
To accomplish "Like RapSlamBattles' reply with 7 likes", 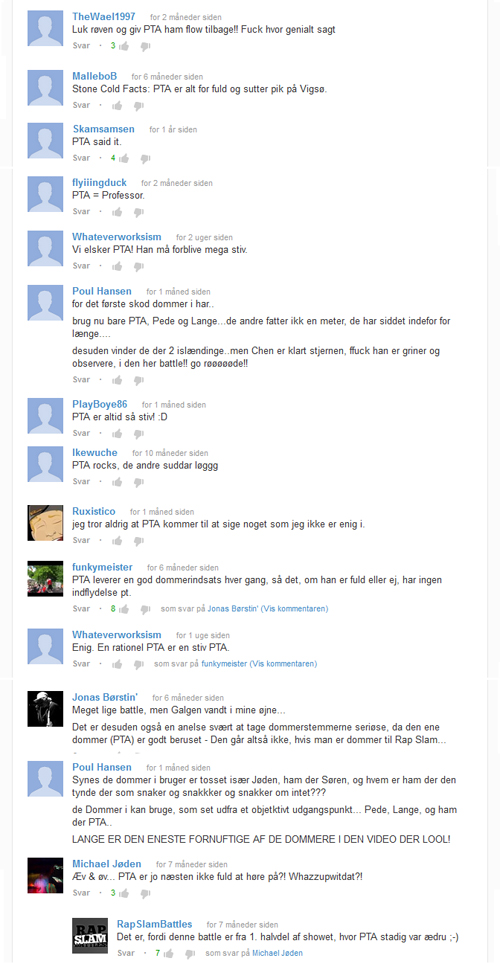I will click(x=169, y=954).
